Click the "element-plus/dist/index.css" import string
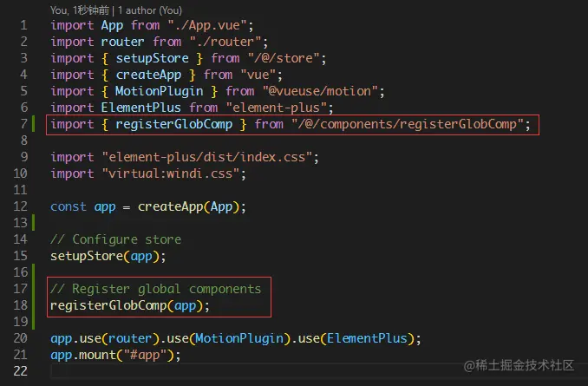This screenshot has height=386, width=588. pos(207,157)
